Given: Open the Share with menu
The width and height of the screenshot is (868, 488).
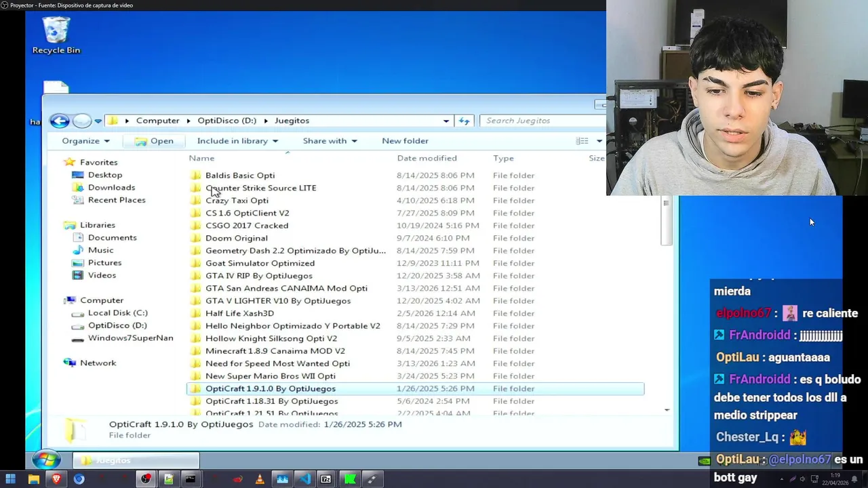Looking at the screenshot, I should tap(330, 141).
